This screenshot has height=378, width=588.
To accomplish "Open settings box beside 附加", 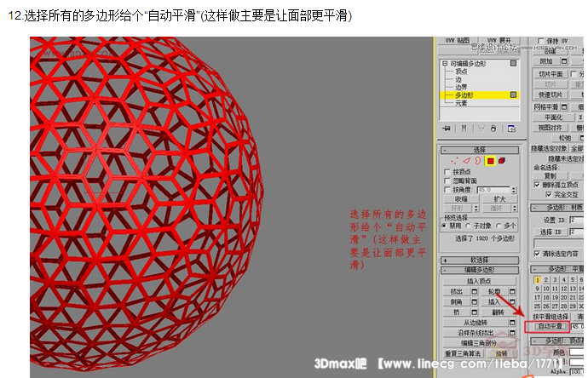I will [x=564, y=61].
